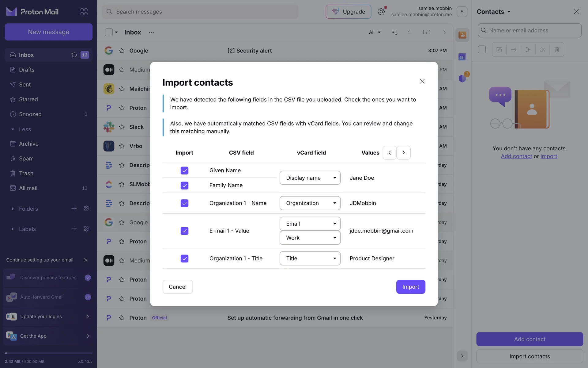The width and height of the screenshot is (588, 368).
Task: Cancel the contacts import
Action: pos(177,287)
